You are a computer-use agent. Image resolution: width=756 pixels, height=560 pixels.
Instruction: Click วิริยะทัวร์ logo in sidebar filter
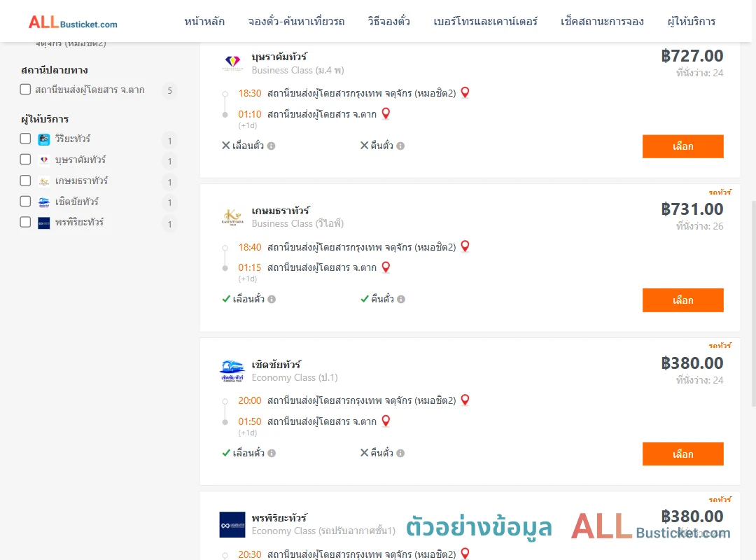[x=44, y=139]
